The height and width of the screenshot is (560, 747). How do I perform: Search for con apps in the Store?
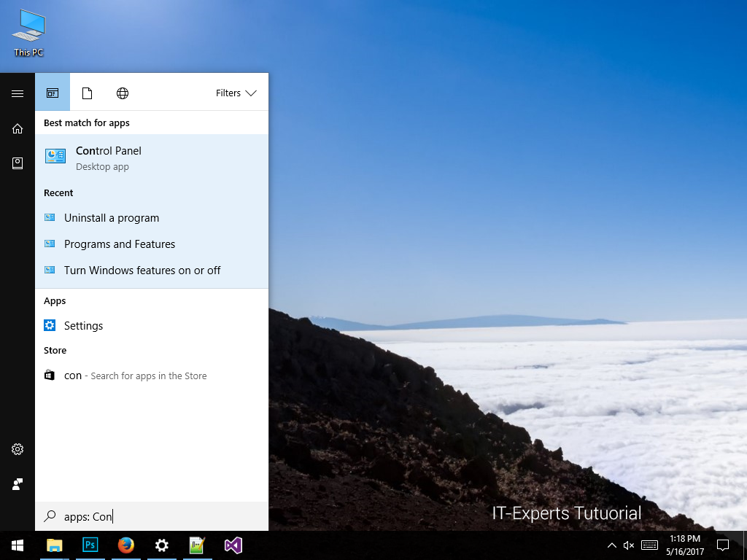(x=135, y=376)
